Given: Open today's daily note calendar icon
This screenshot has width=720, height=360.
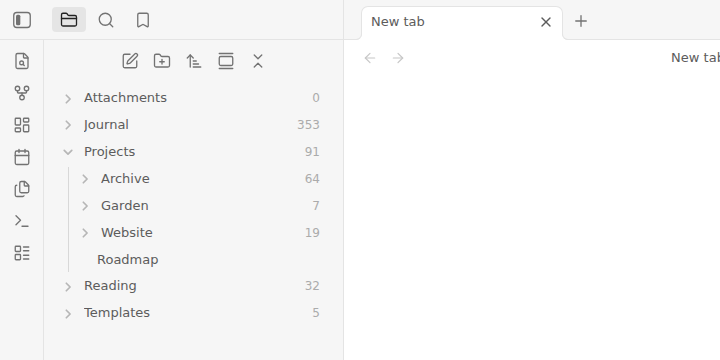Looking at the screenshot, I should tap(22, 157).
